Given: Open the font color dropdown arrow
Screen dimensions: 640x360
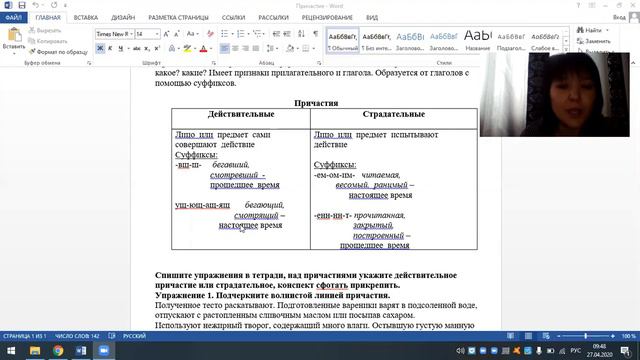Looking at the screenshot, I should pyautogui.click(x=211, y=49).
